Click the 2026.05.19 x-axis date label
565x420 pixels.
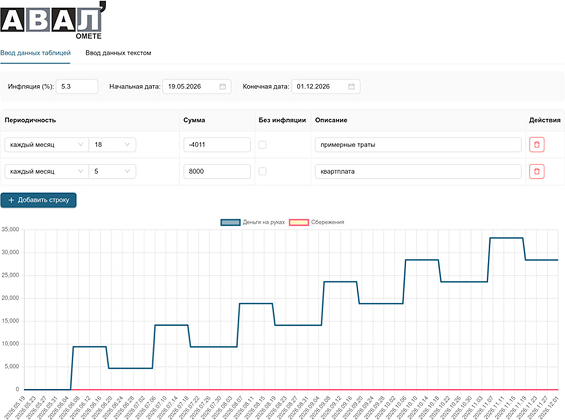pyautogui.click(x=14, y=407)
